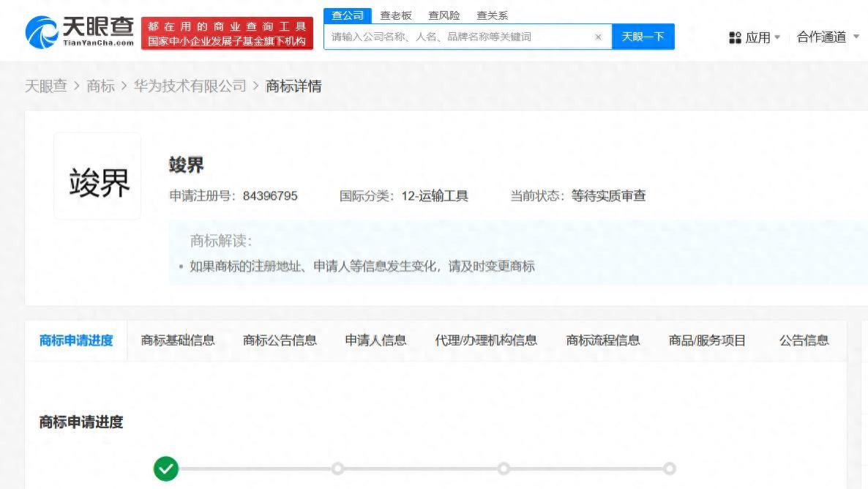Expand the 合作通道 dropdown arrow
The width and height of the screenshot is (868, 489).
click(x=856, y=37)
